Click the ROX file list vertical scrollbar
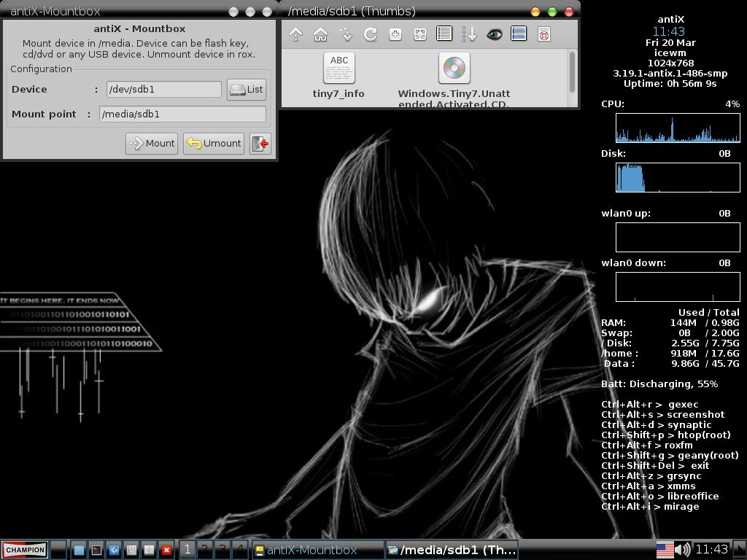 (x=572, y=71)
